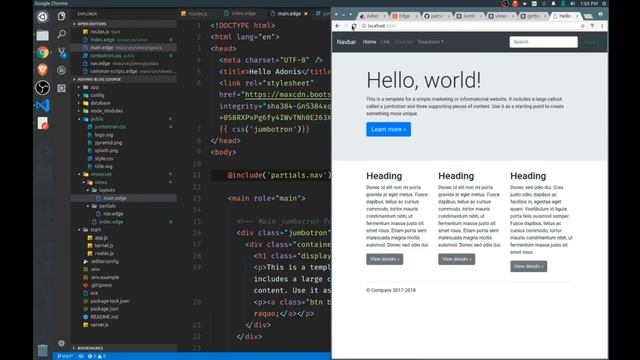Open OBS Studio from the dock
This screenshot has height=360, width=640.
(42, 87)
